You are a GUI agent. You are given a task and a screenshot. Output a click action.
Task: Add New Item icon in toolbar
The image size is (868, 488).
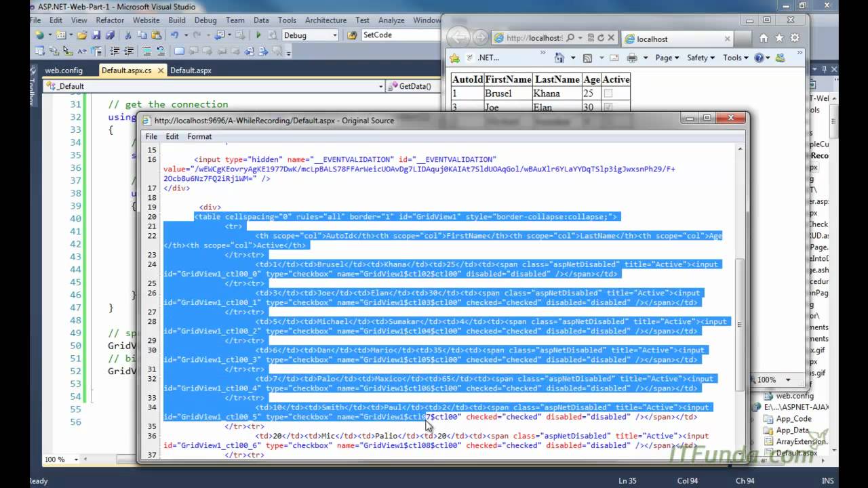pos(61,35)
